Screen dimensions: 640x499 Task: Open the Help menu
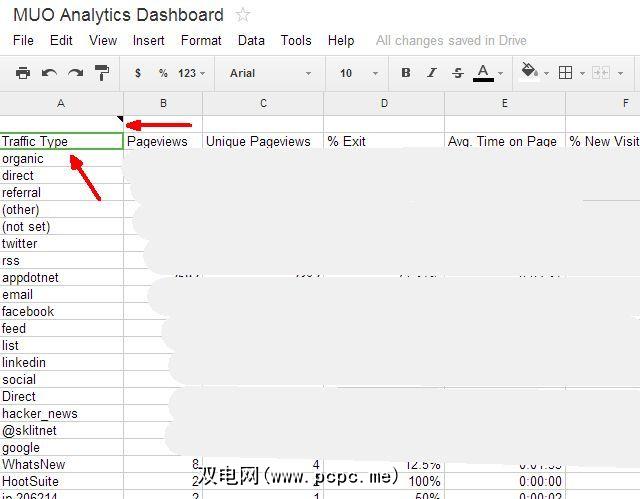[341, 40]
